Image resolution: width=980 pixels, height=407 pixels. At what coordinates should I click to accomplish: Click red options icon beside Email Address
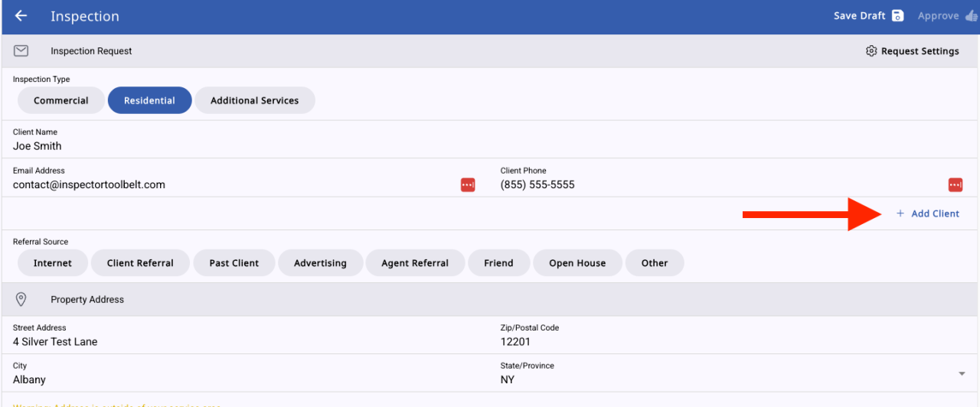click(x=468, y=185)
